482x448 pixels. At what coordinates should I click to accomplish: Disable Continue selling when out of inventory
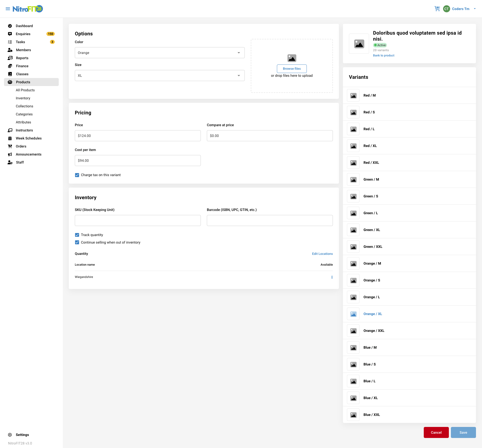point(77,243)
